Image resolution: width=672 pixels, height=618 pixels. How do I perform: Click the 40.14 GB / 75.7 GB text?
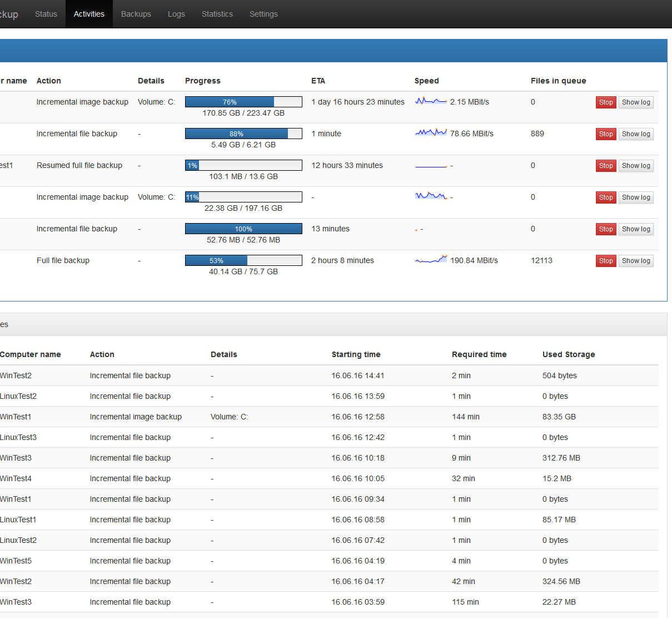pyautogui.click(x=243, y=271)
